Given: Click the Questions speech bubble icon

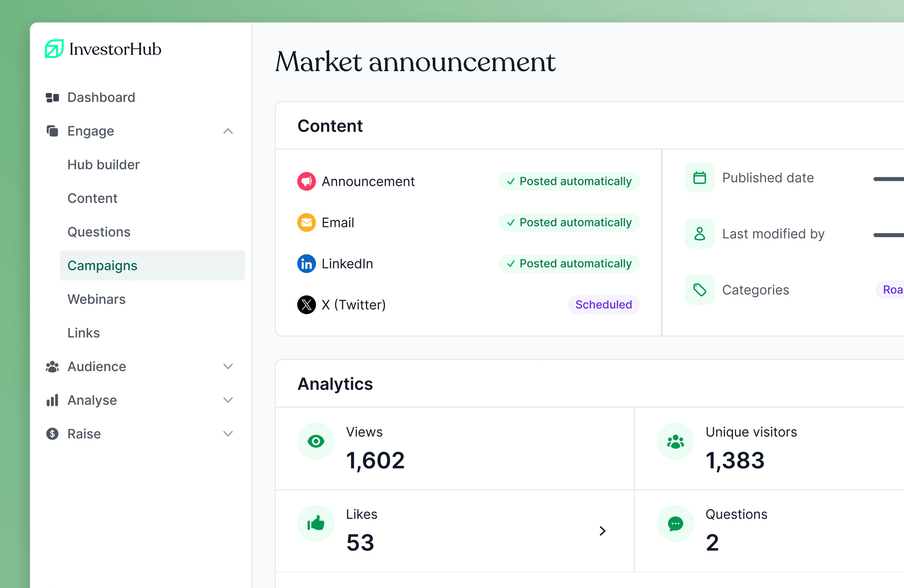Looking at the screenshot, I should point(676,523).
